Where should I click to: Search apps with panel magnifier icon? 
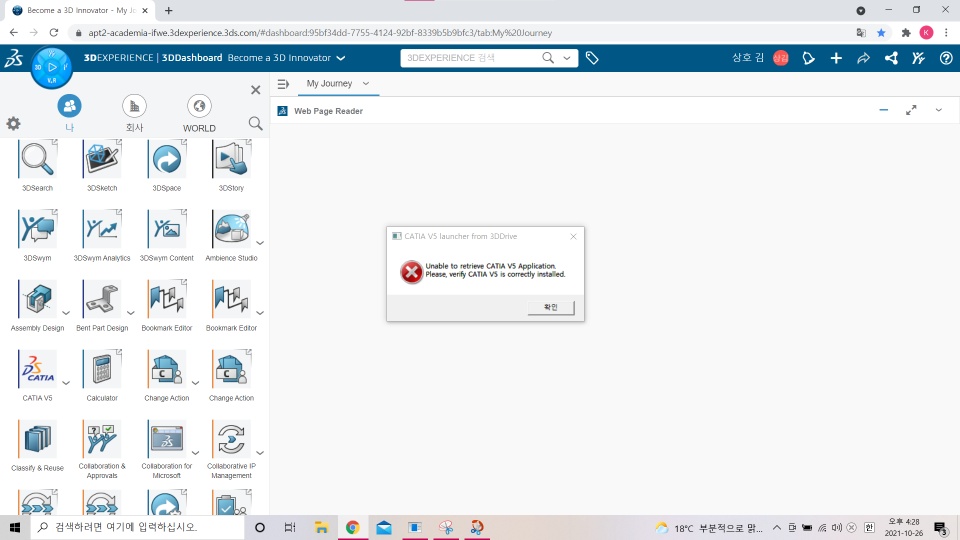click(x=255, y=124)
